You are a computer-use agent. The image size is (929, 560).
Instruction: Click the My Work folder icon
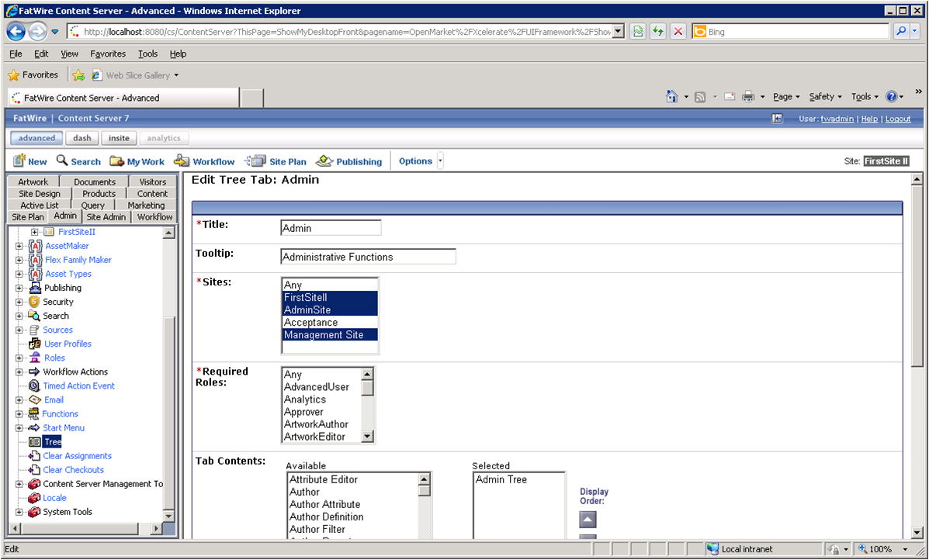pos(116,161)
